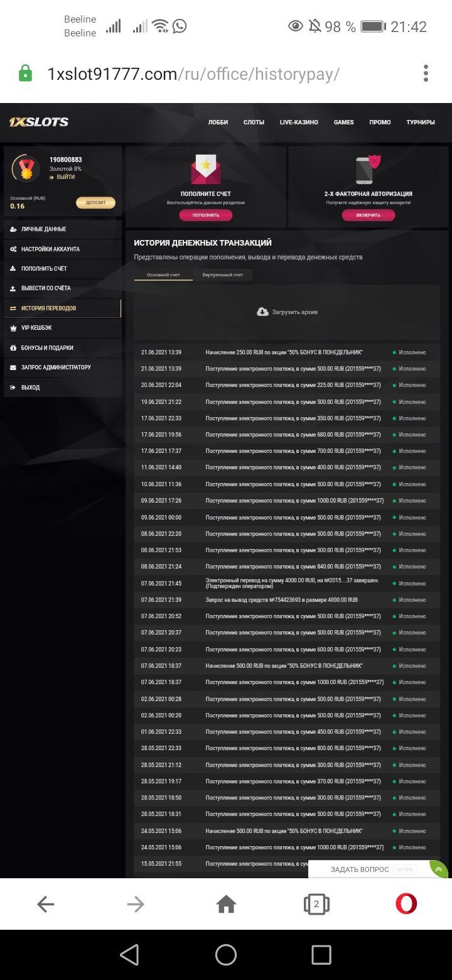Screen dimensions: 452x980
Task: Click the ВЫЙТИ logout link
Action: [x=65, y=177]
